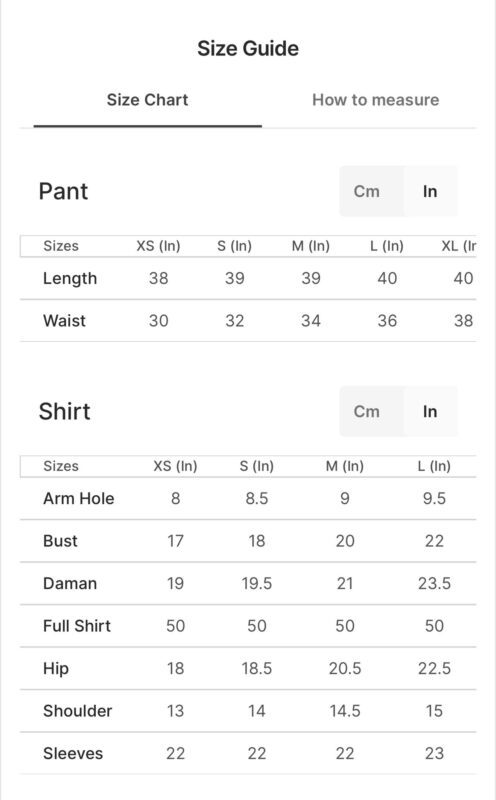Click the Pant Waist row label
Viewport: 496px width, 800px height.
(64, 321)
